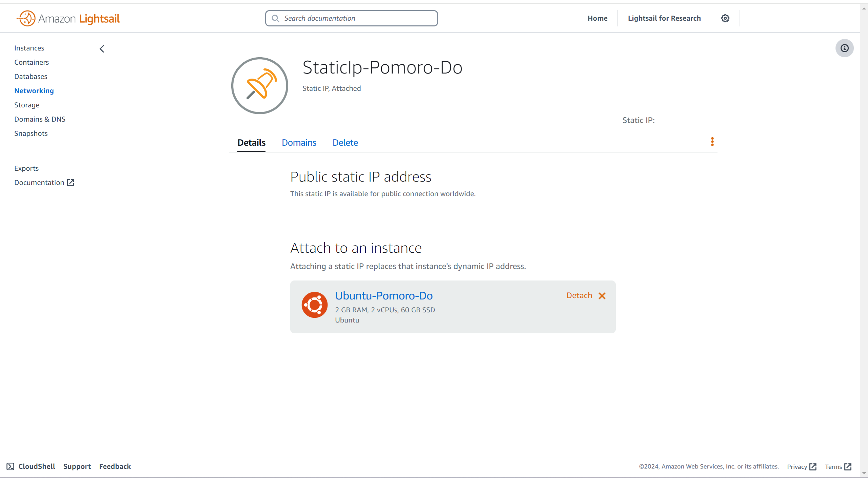Open the info panel icon
868x478 pixels.
point(844,48)
